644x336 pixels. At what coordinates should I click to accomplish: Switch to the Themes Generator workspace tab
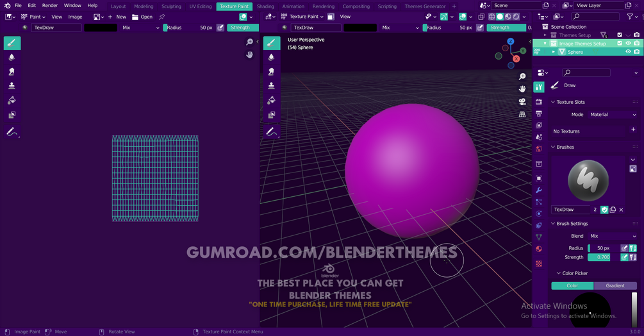425,6
